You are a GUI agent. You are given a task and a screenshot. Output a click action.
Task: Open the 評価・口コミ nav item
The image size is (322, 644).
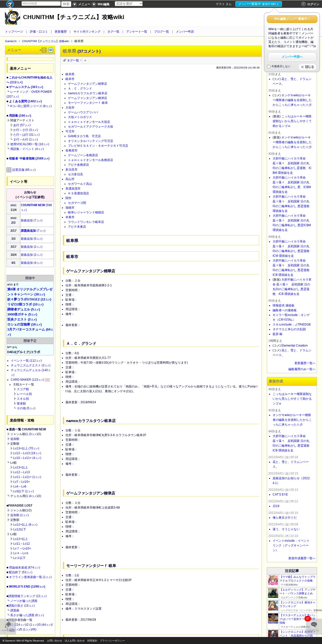(x=39, y=32)
